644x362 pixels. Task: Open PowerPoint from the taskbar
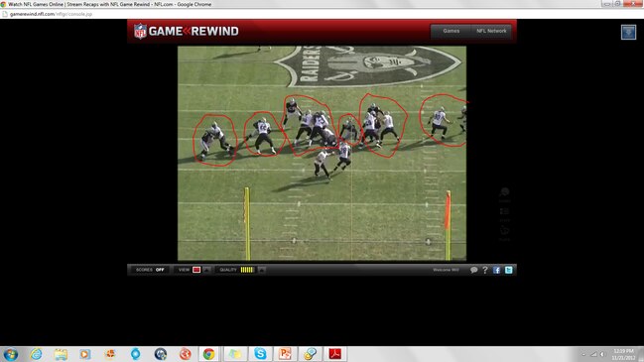point(285,354)
